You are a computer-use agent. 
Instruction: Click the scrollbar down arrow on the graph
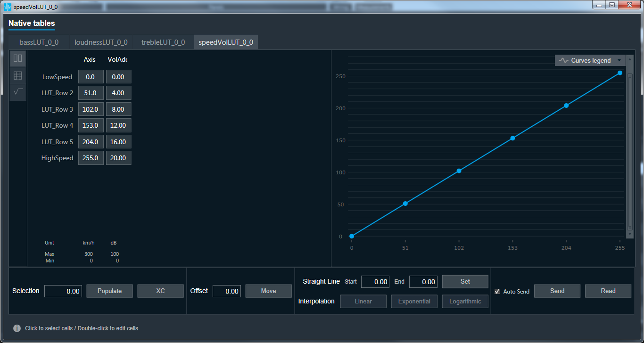pyautogui.click(x=630, y=234)
